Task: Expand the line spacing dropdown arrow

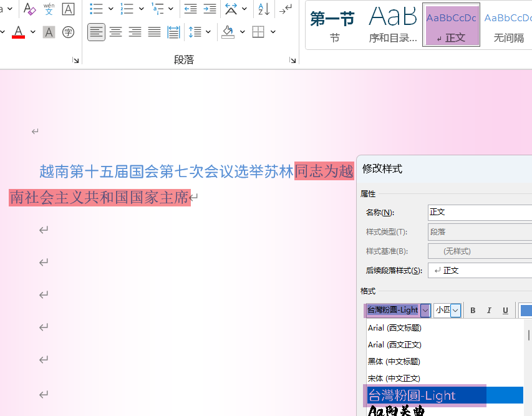Action: tap(208, 32)
